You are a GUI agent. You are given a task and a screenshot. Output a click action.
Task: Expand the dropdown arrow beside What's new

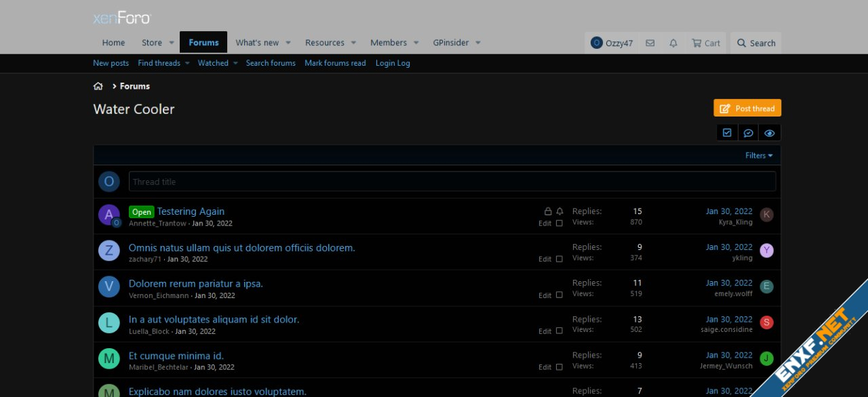coord(288,43)
